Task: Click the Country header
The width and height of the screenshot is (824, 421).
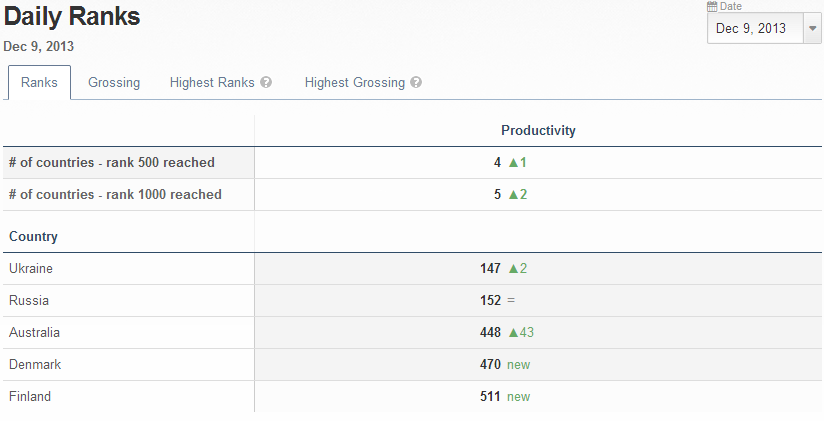Action: 33,237
